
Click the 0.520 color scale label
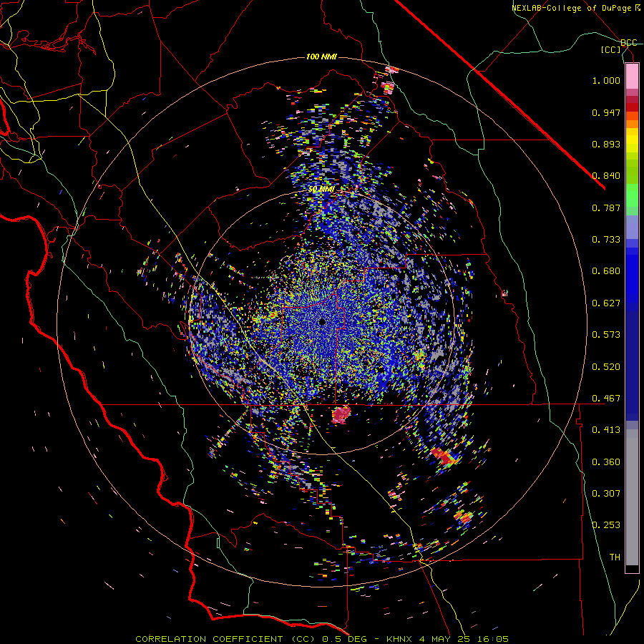pyautogui.click(x=606, y=367)
